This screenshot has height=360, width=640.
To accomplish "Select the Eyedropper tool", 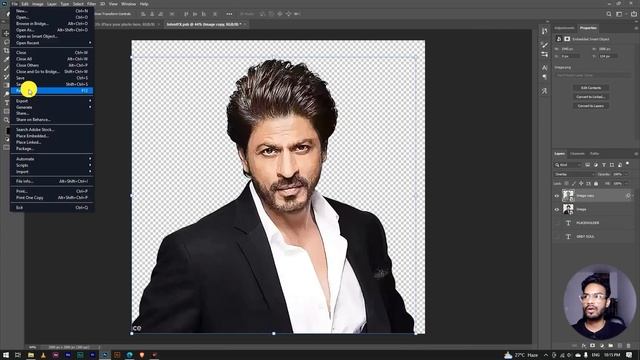I will click(x=6, y=60).
